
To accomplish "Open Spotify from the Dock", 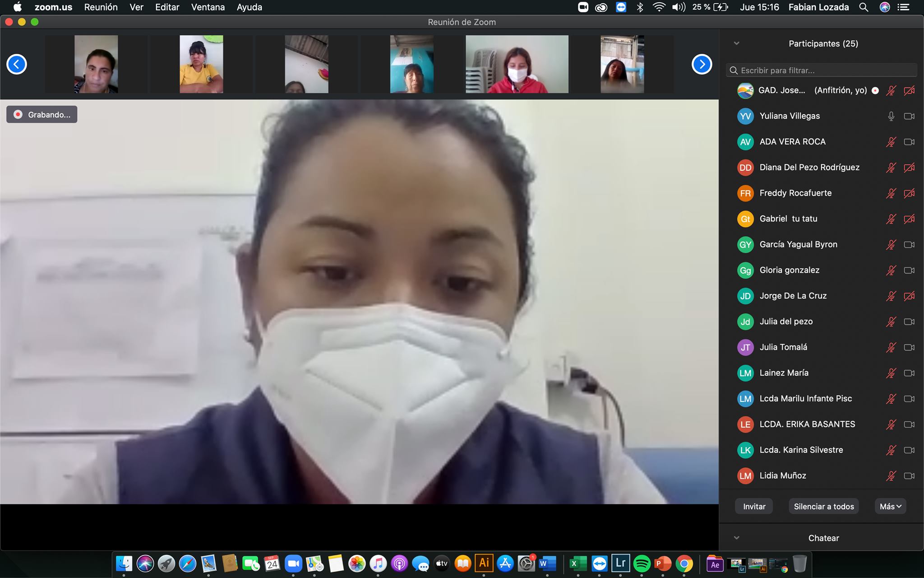I will click(642, 564).
